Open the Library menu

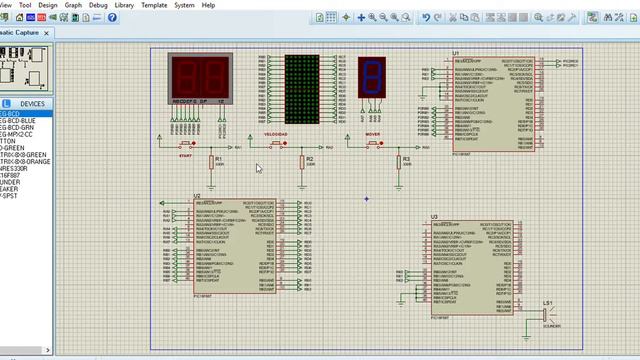coord(124,5)
